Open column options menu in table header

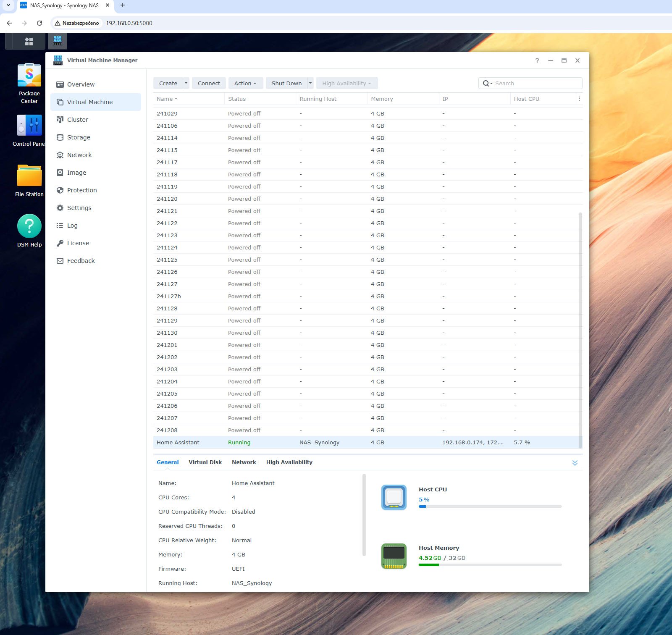tap(579, 99)
